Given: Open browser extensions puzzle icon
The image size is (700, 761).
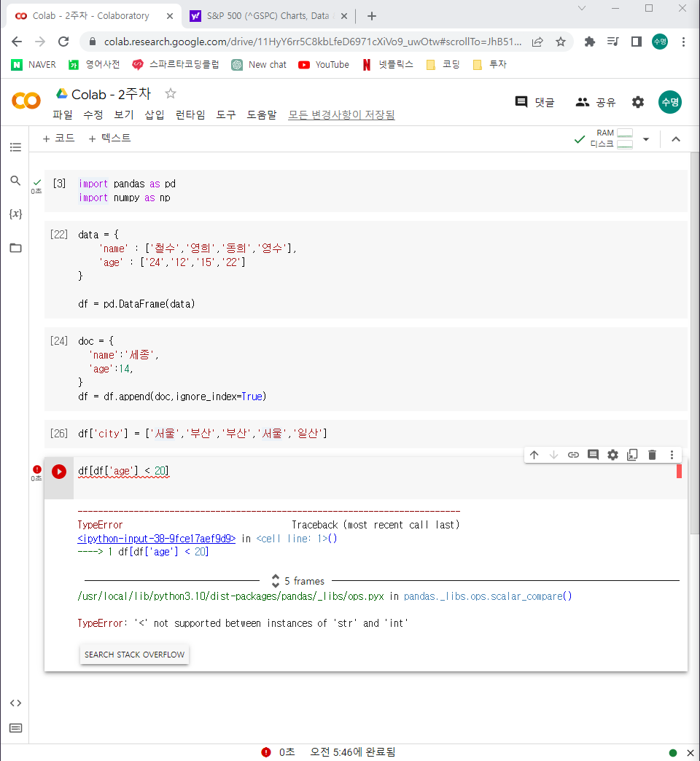Looking at the screenshot, I should click(x=589, y=42).
